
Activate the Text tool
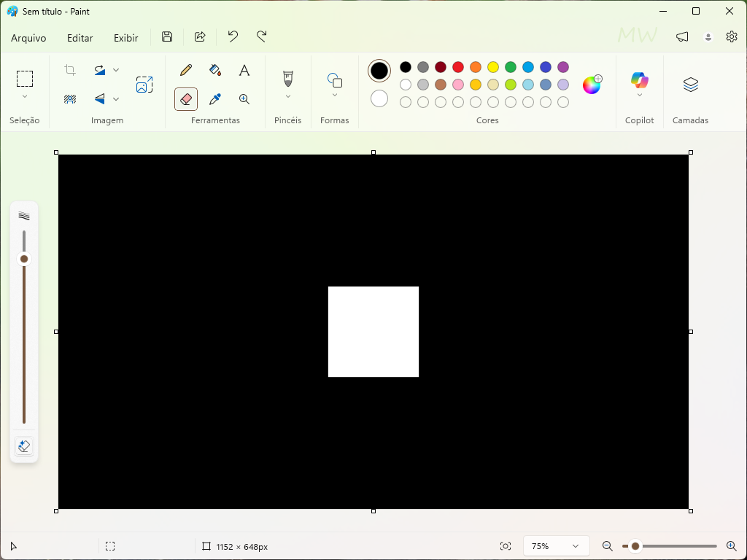(244, 70)
